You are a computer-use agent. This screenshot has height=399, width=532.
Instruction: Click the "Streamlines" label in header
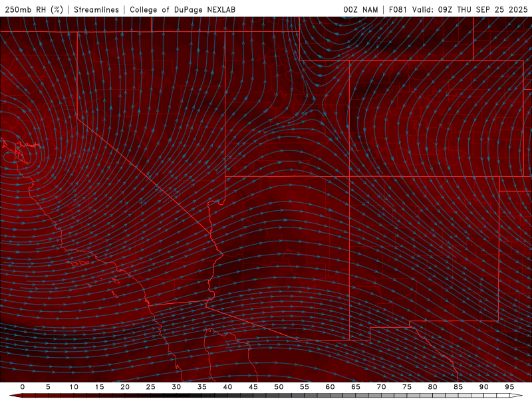click(x=96, y=9)
